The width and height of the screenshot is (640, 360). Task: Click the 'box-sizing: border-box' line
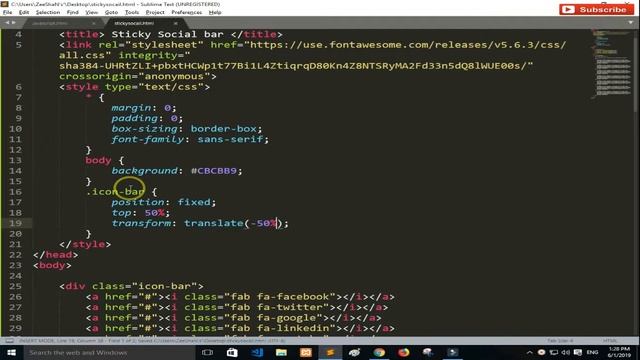point(187,129)
